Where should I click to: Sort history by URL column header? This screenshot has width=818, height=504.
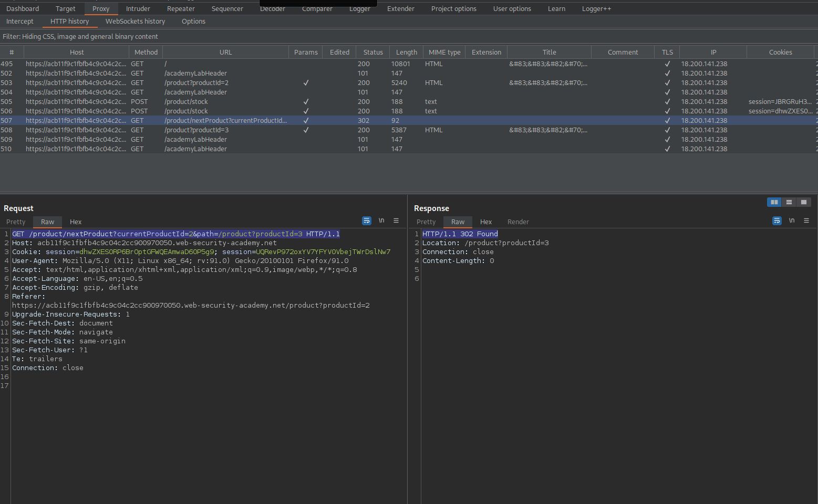click(x=225, y=52)
